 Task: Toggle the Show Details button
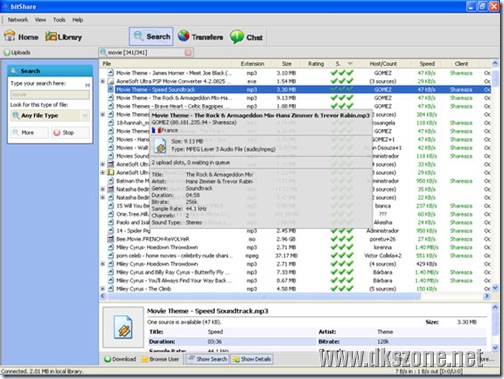(252, 359)
